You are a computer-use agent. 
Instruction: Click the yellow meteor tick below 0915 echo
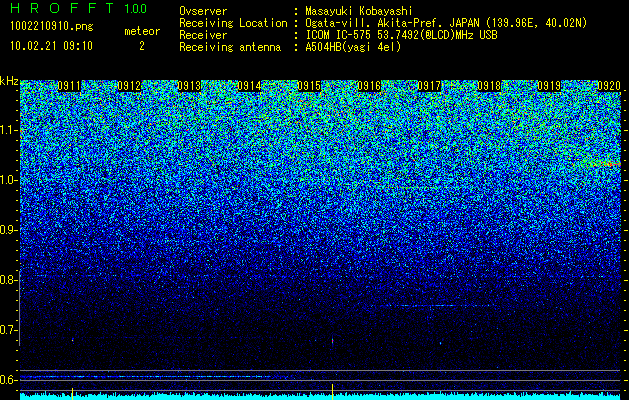click(x=333, y=392)
